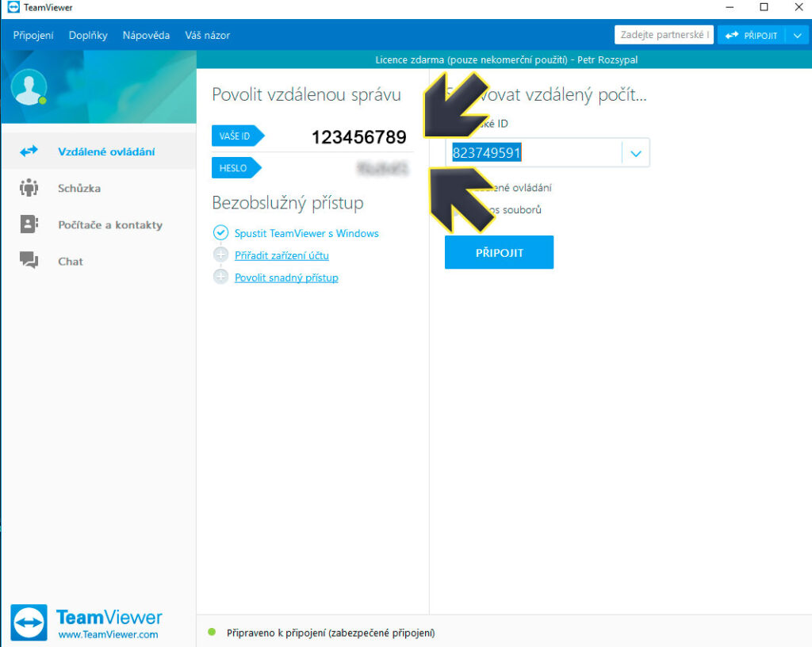Open the www.TeamViewer.com link

pyautogui.click(x=108, y=634)
